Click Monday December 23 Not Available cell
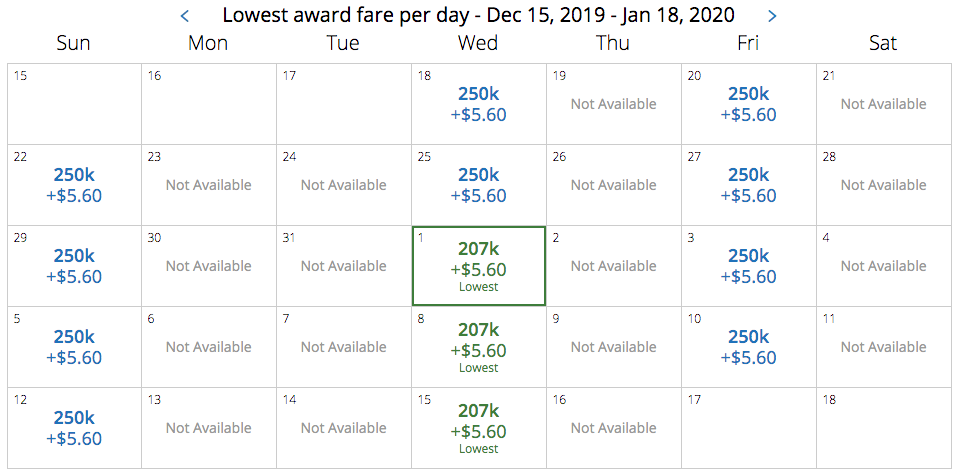Screen dimensions: 958x474 [208, 185]
